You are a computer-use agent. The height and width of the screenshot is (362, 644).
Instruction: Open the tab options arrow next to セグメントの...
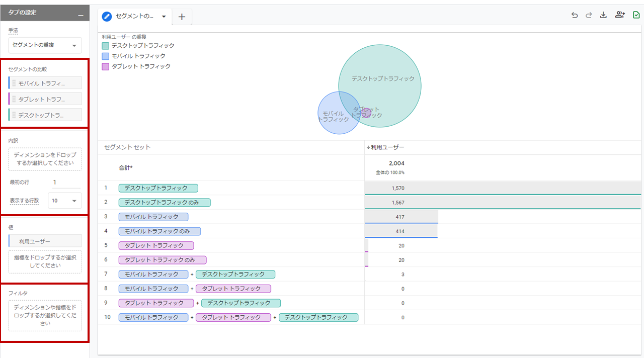point(164,16)
